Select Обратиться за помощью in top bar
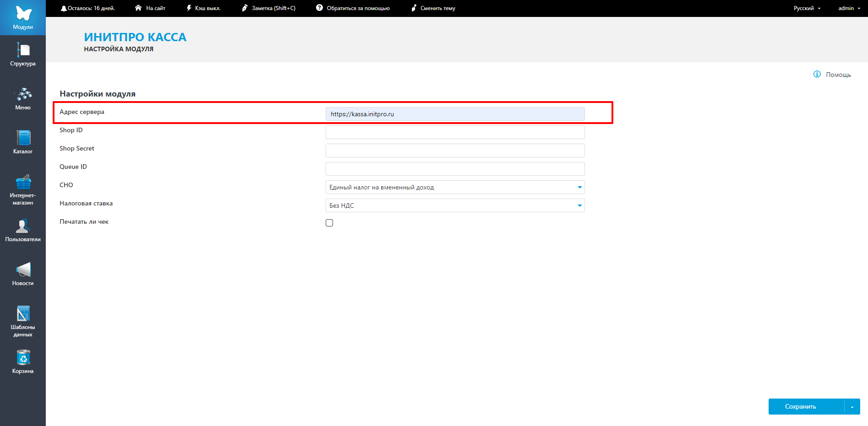 358,8
